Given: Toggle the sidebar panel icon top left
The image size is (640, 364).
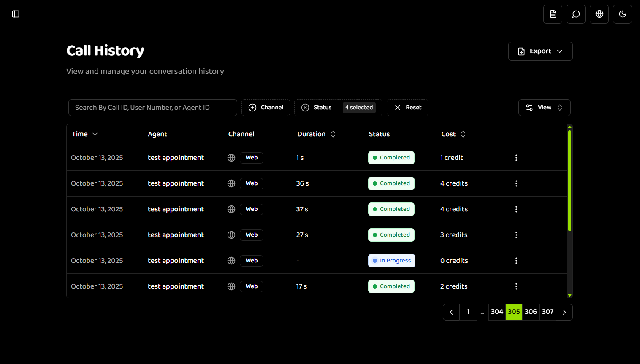Looking at the screenshot, I should (16, 14).
